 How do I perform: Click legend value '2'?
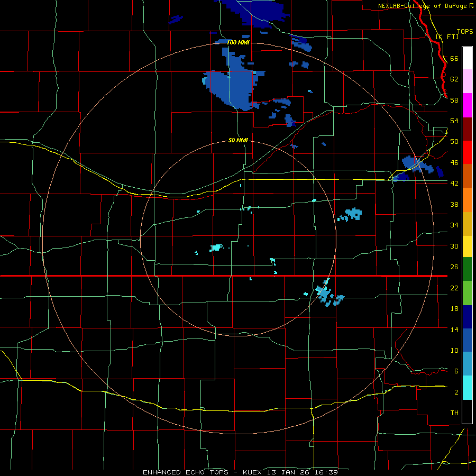tap(456, 392)
